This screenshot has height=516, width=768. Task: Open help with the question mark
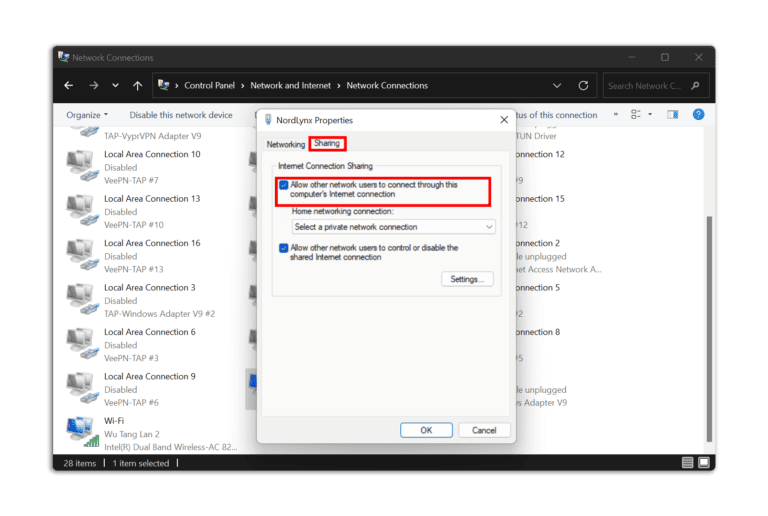(698, 115)
